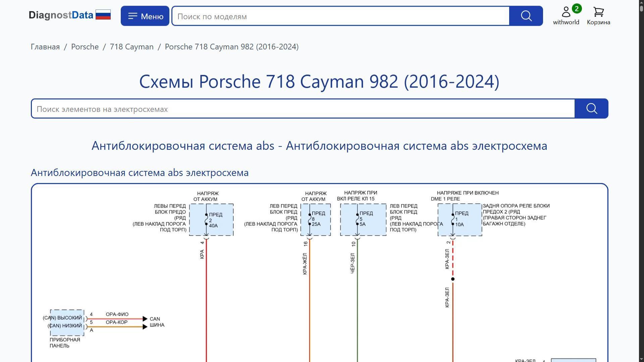Viewport: 644px width, 362px height.
Task: Click the Антиблокировочная система abs электросхема subheading
Action: coord(140,173)
